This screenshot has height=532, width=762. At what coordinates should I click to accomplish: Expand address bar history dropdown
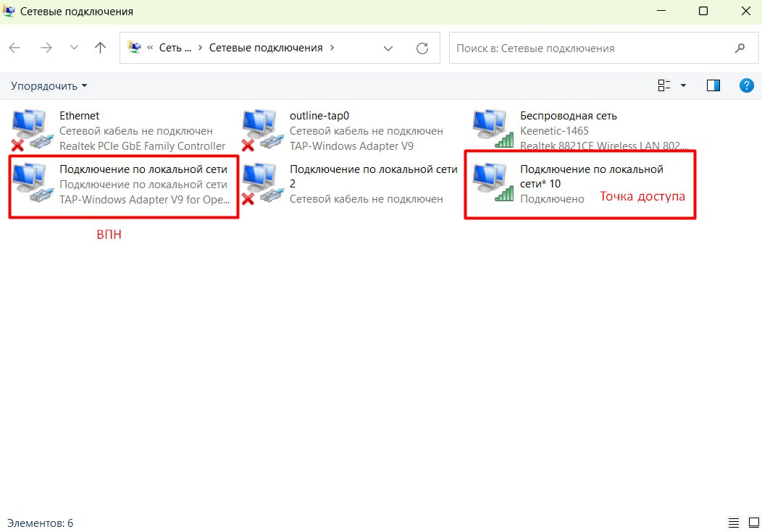click(x=388, y=48)
